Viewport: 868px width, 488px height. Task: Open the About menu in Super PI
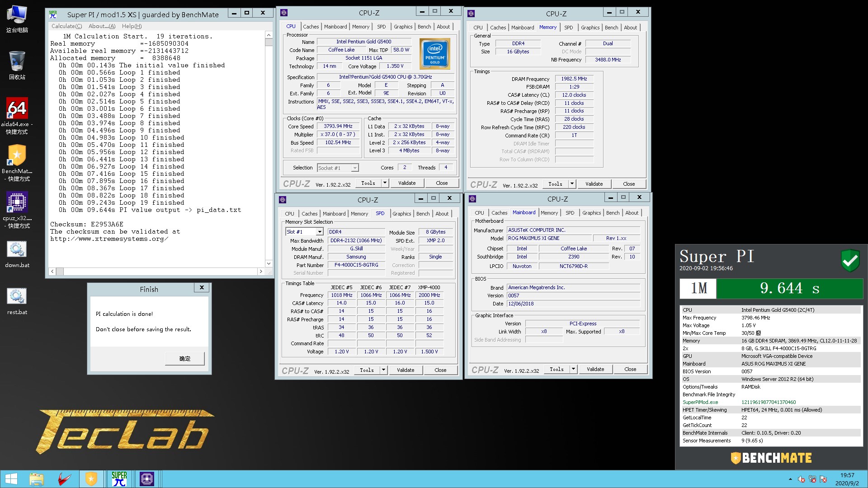tap(102, 26)
